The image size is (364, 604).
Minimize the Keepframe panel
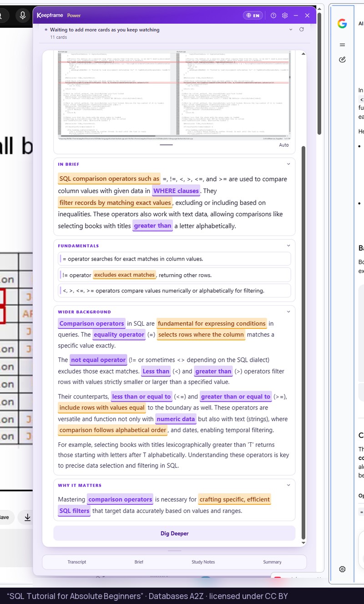[296, 15]
